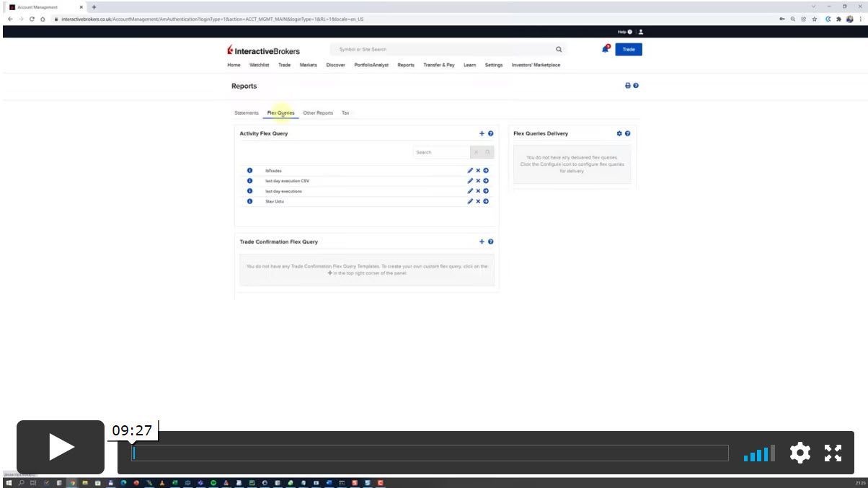
Task: Run the last day execution CSV query
Action: (486, 181)
